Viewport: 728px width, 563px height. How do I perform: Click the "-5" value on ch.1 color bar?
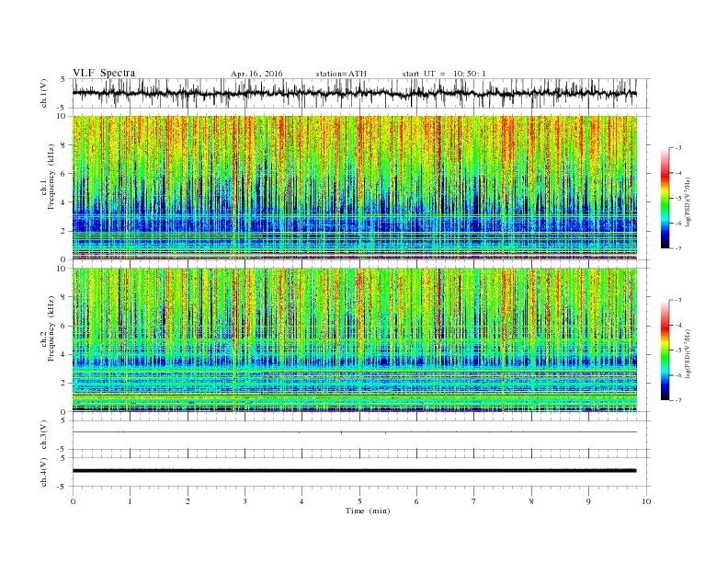678,198
